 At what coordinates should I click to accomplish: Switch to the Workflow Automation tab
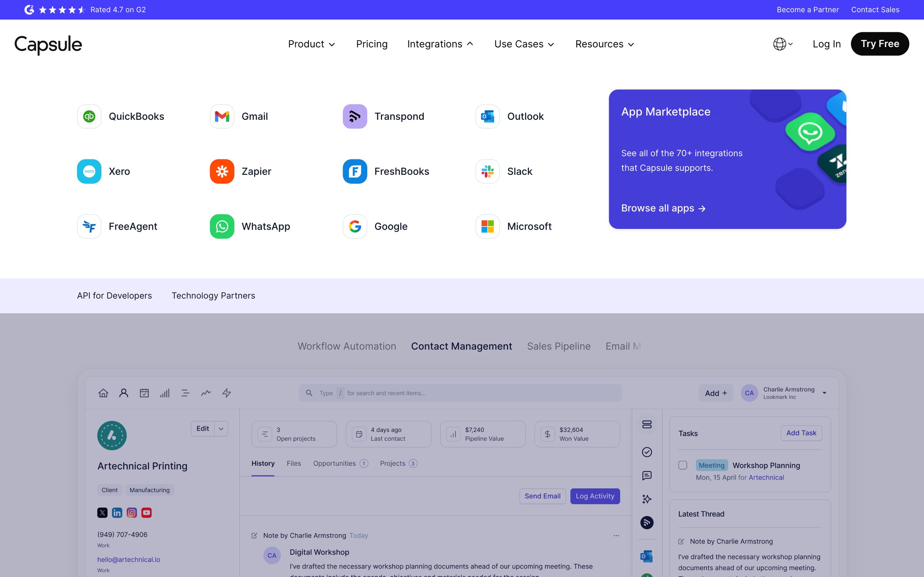click(346, 346)
